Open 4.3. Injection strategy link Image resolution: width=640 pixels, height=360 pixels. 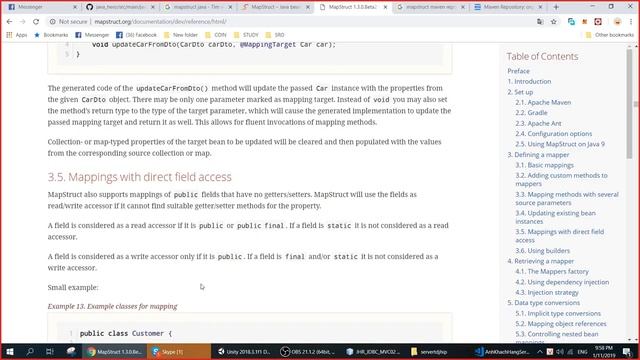point(547,293)
